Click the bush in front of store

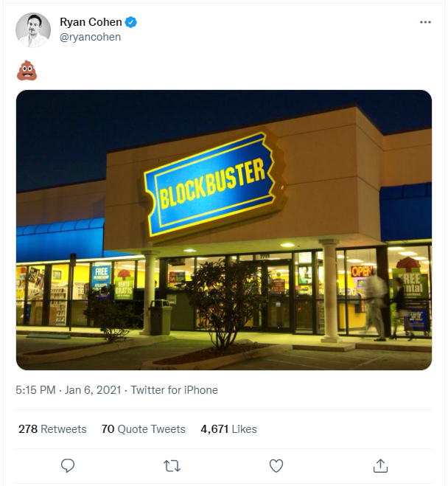click(x=214, y=295)
